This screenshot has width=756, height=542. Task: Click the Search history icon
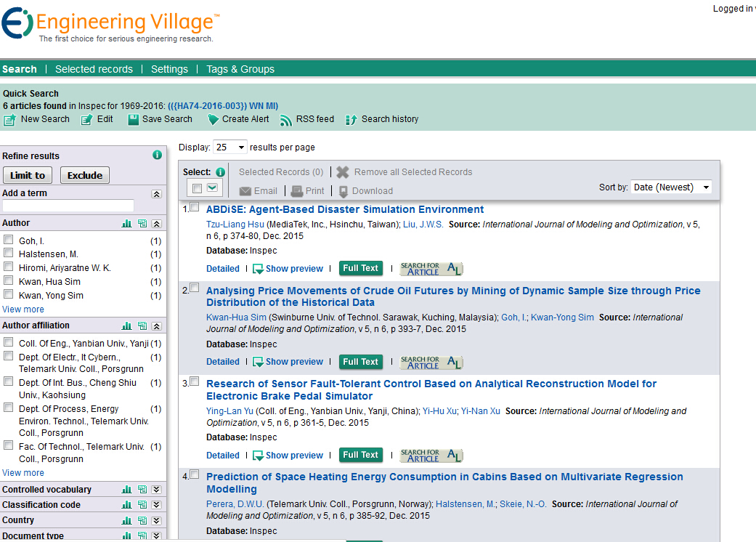(x=351, y=120)
